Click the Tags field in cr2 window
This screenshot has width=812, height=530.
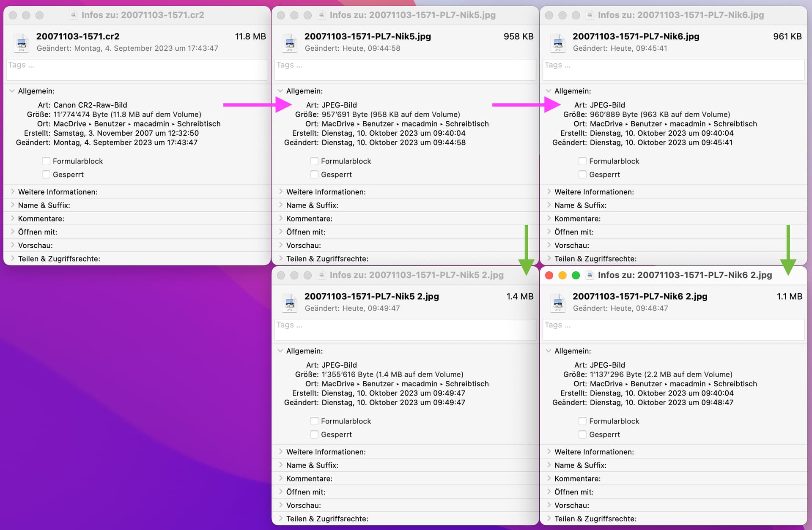pyautogui.click(x=137, y=70)
